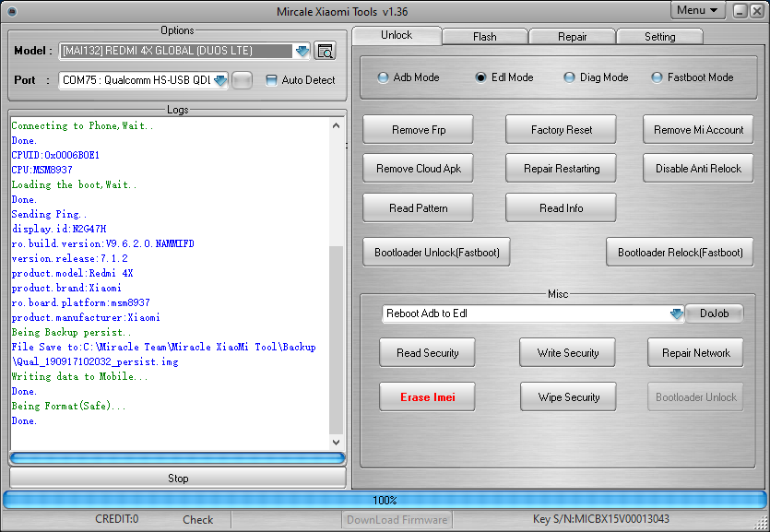The image size is (770, 532).
Task: Click the CREDIT:0 status text
Action: point(117,519)
